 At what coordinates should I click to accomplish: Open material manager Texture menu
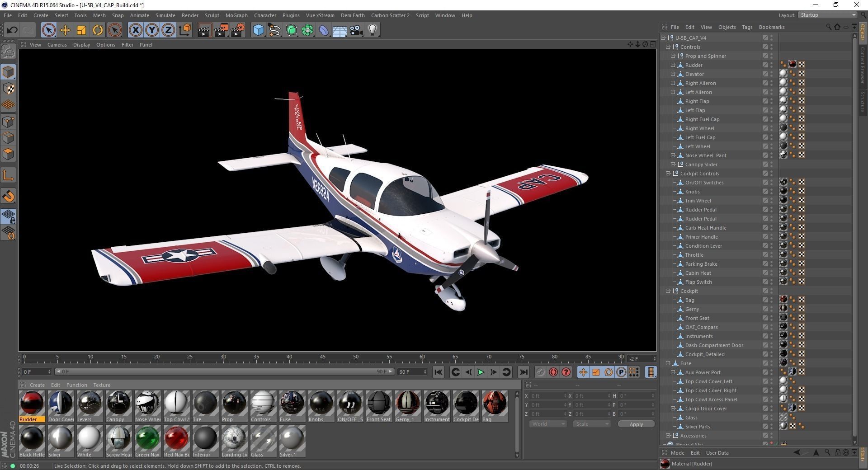[102, 385]
